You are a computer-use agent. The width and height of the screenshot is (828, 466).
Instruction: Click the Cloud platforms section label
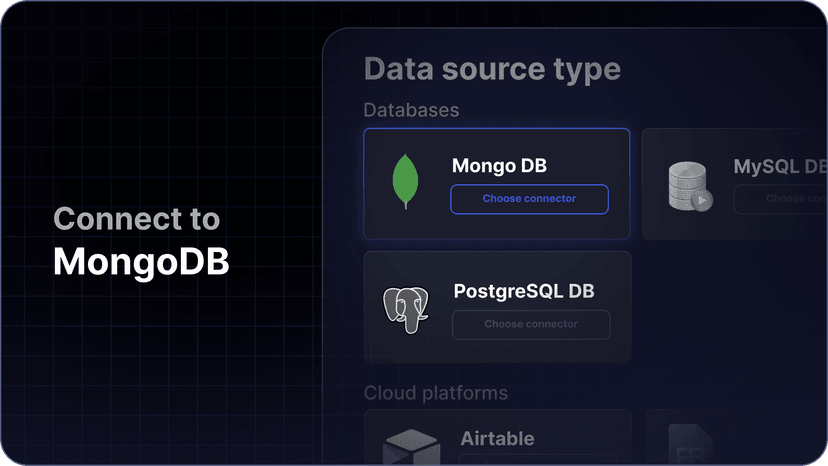click(435, 393)
